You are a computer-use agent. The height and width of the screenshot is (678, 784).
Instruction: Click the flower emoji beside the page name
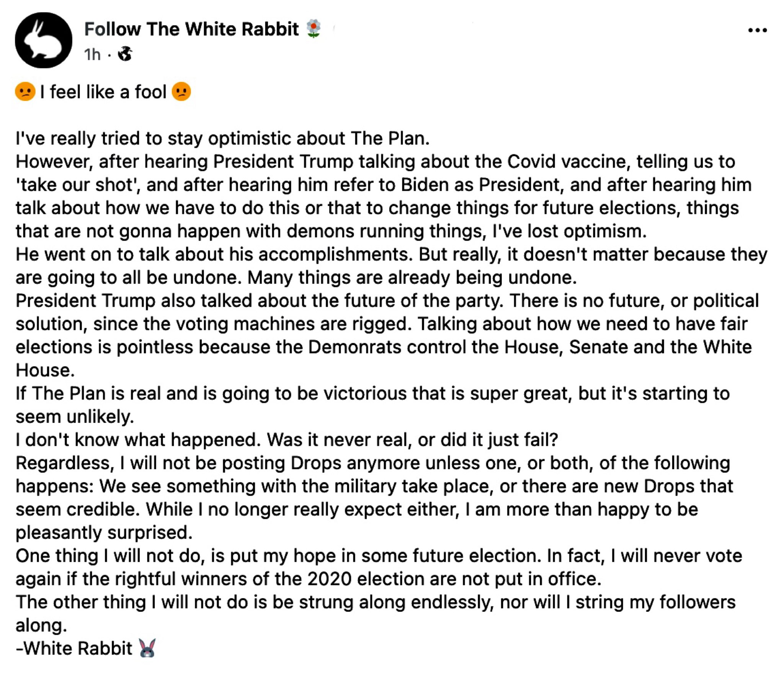314,29
